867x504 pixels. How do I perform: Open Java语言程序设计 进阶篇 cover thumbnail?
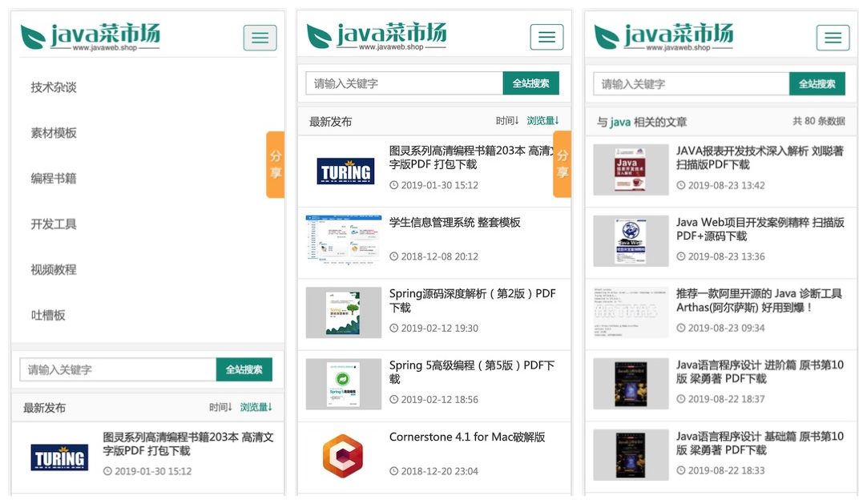pyautogui.click(x=631, y=384)
